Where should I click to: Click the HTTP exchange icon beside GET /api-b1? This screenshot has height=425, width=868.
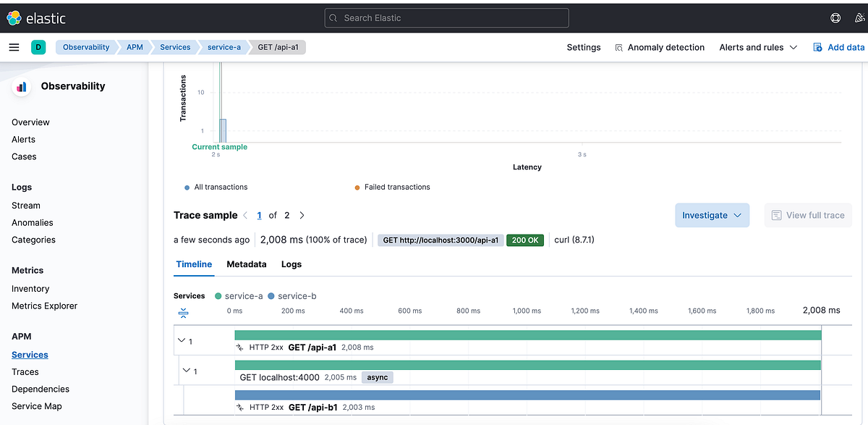(239, 407)
